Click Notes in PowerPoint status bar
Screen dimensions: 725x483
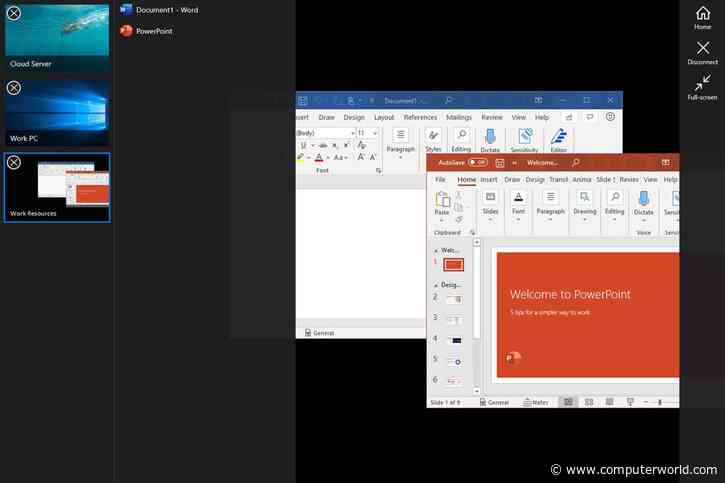[536, 402]
